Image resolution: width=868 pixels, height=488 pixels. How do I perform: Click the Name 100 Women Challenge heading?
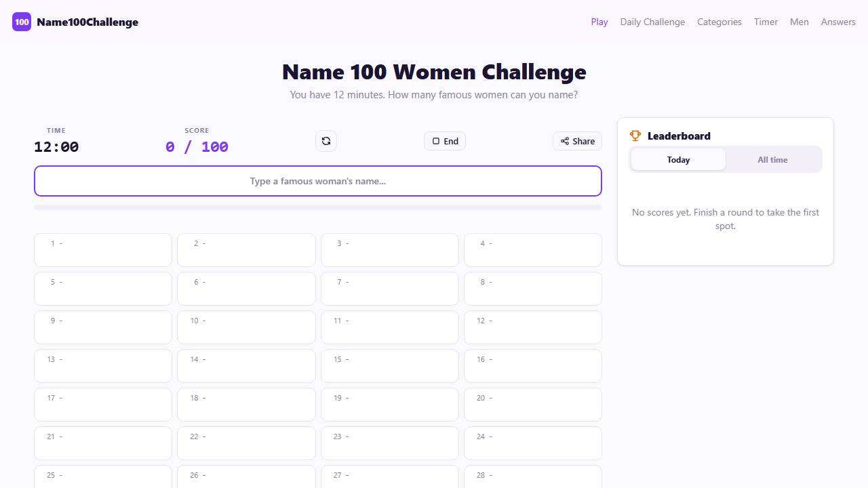[x=434, y=72]
